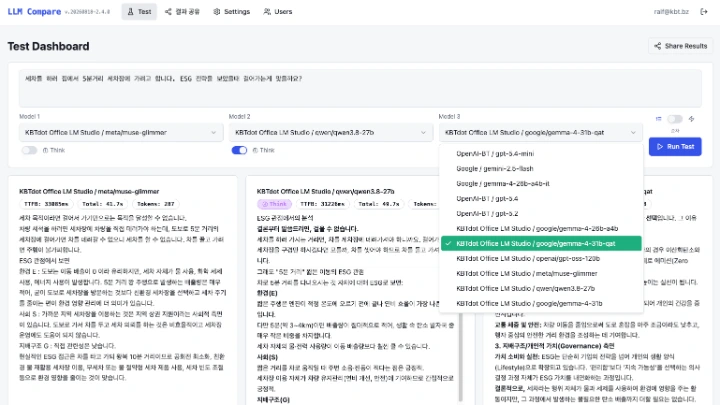Click the ralf@kbt.bz account email
This screenshot has width=720, height=405.
point(671,11)
